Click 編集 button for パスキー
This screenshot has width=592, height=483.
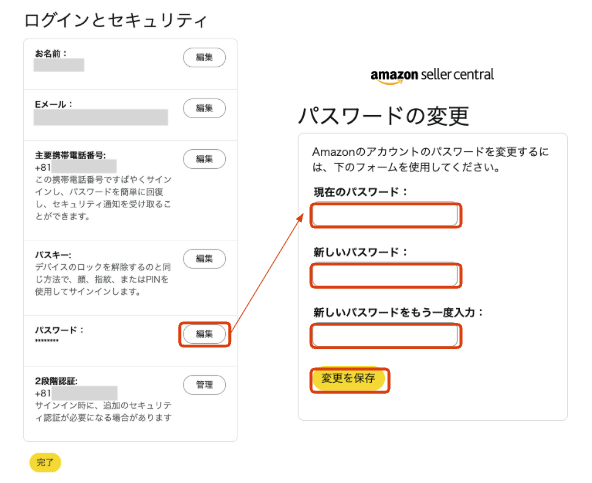tap(204, 259)
